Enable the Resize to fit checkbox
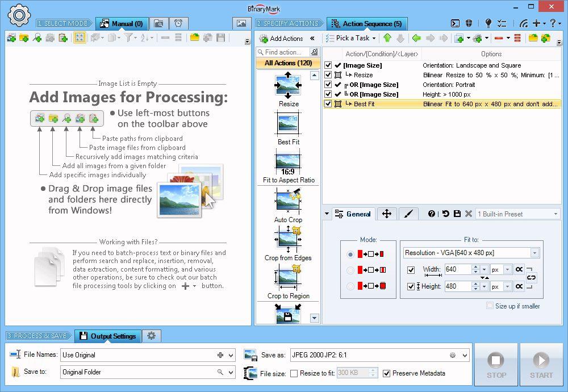 (x=294, y=373)
